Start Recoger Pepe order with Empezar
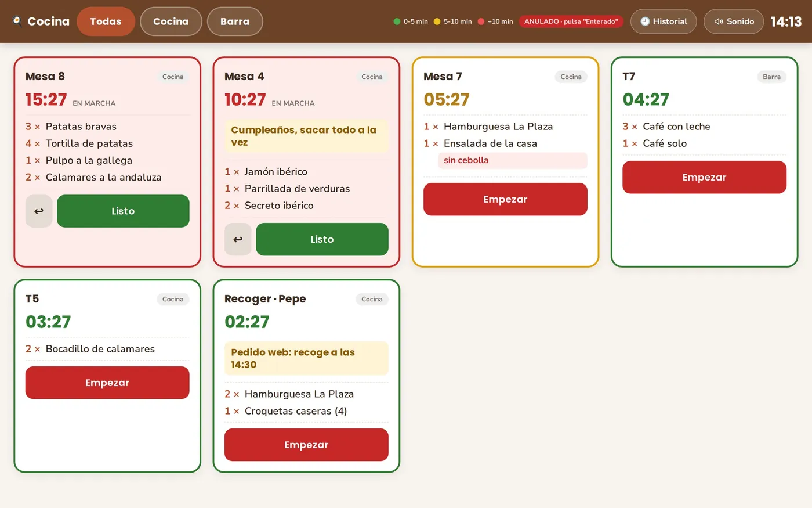The image size is (812, 508). (306, 445)
